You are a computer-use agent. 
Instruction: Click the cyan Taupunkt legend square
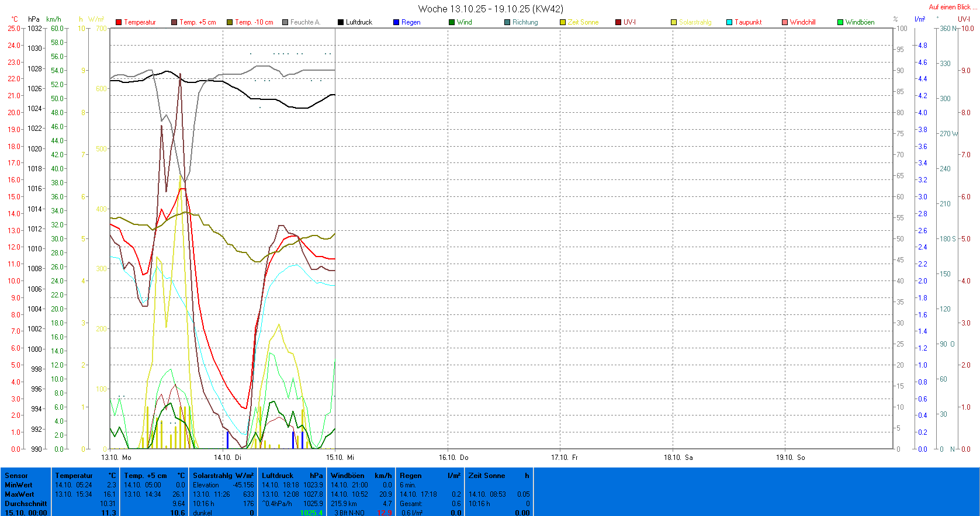(729, 22)
